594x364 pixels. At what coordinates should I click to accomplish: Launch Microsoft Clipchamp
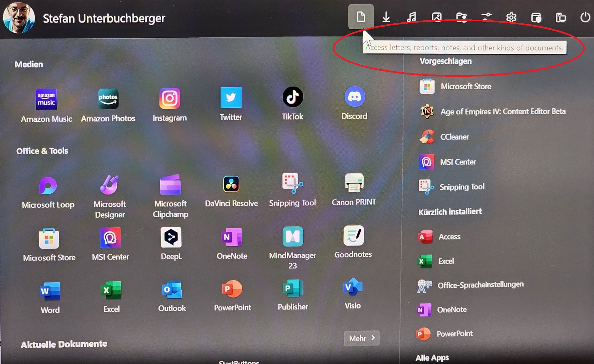point(170,196)
